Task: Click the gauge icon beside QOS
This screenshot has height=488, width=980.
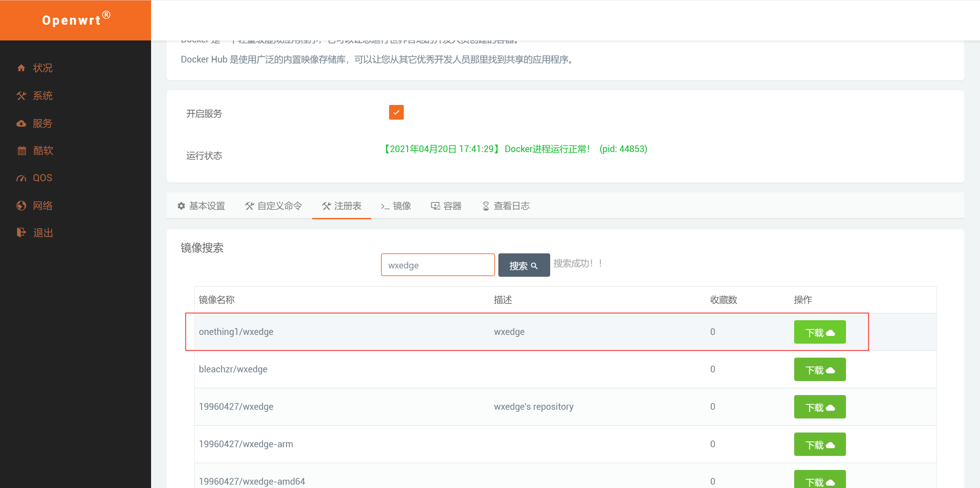Action: [21, 178]
